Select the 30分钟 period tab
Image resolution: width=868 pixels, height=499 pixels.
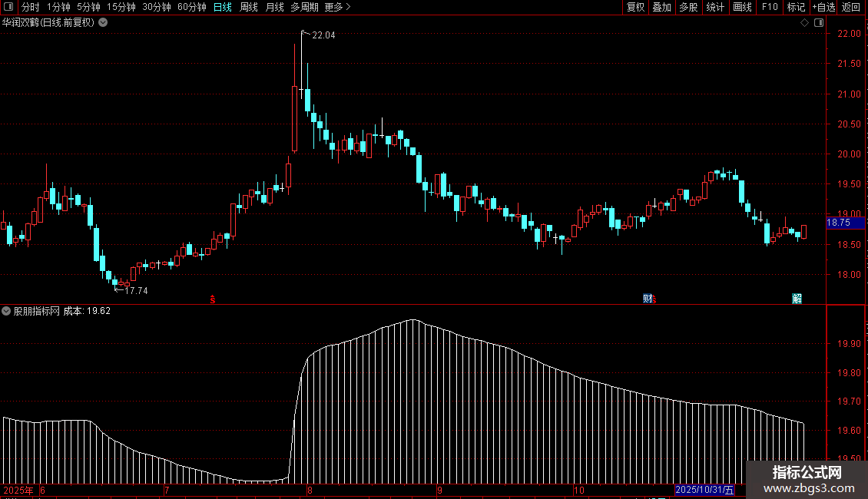pyautogui.click(x=157, y=7)
